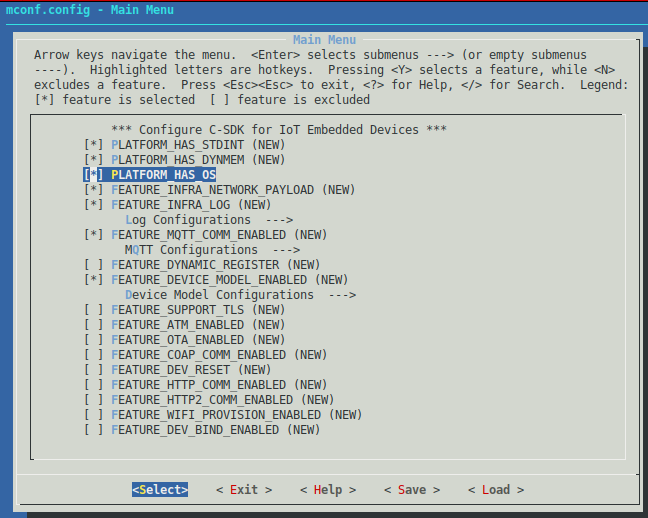Select the FEATURE_DEV_RESET label text
The height and width of the screenshot is (518, 648).
tap(171, 370)
